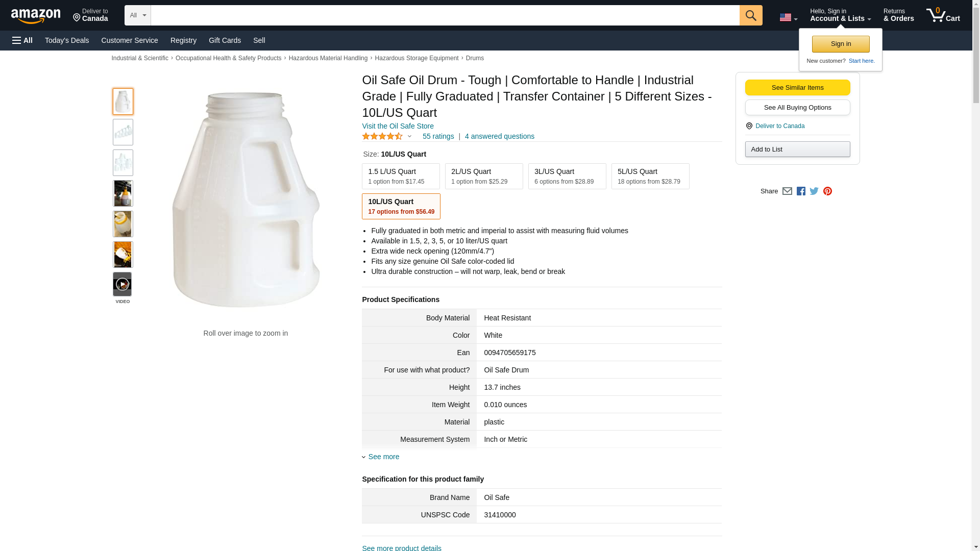Screen dimensions: 980x551
Task: Choose the 3L/US Quart size option
Action: [567, 176]
